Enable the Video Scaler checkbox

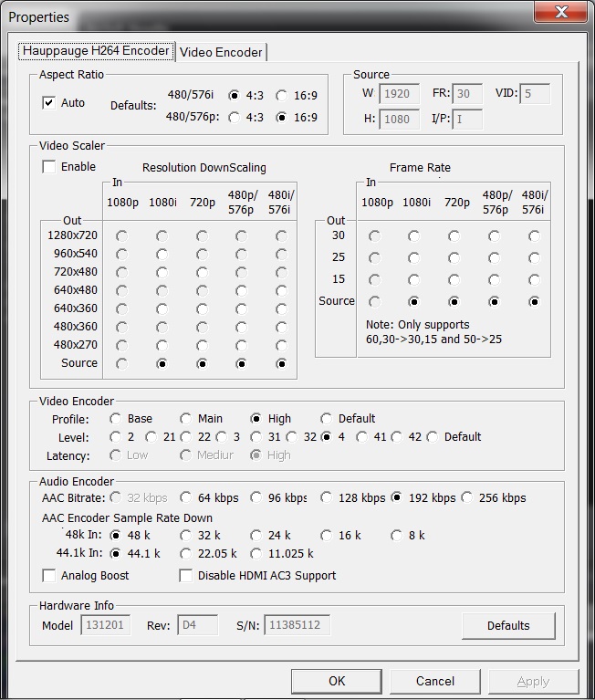pyautogui.click(x=48, y=166)
